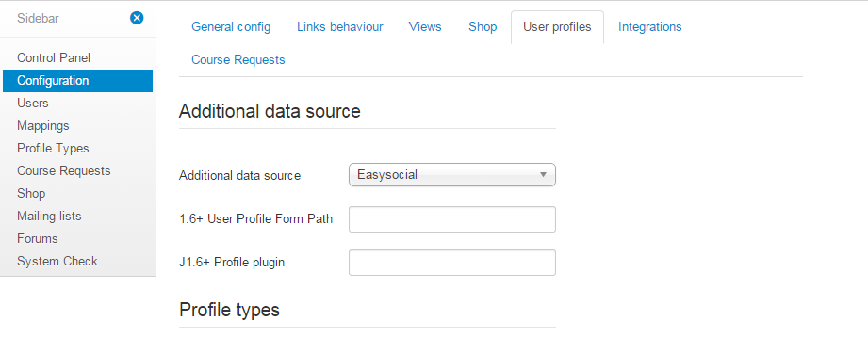
Task: Open the Integrations tab
Action: (650, 26)
